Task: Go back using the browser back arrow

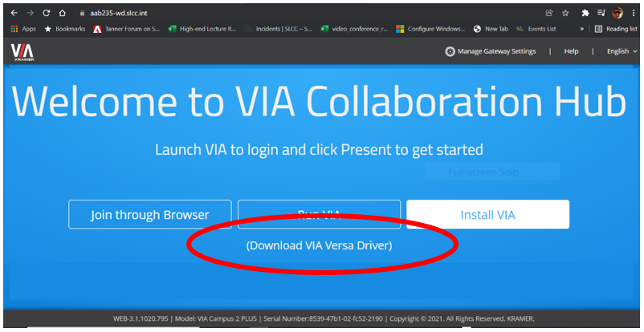Action: tap(14, 13)
